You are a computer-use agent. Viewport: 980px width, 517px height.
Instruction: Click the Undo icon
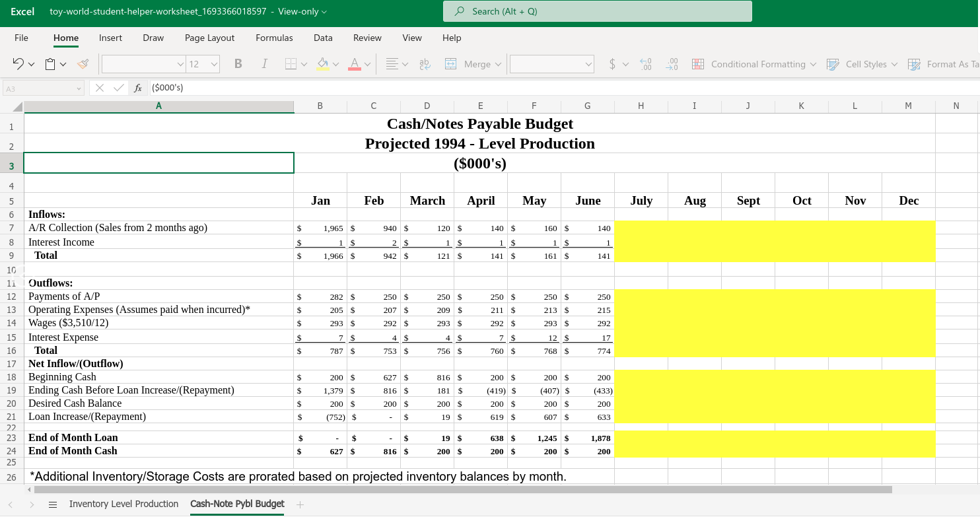coord(18,64)
